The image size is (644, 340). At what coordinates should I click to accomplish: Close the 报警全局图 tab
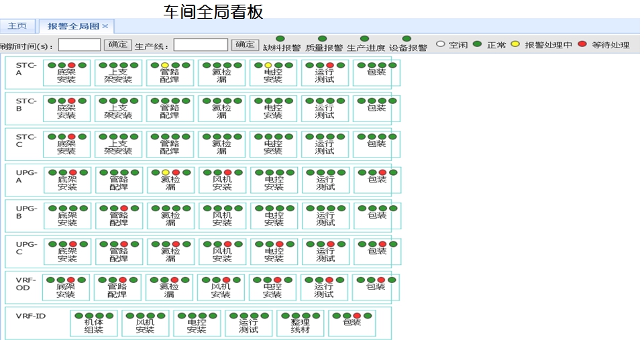105,26
